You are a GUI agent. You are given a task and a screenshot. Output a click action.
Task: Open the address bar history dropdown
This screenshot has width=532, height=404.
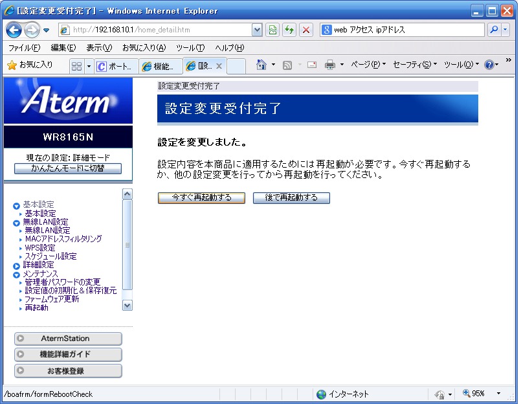coord(257,30)
